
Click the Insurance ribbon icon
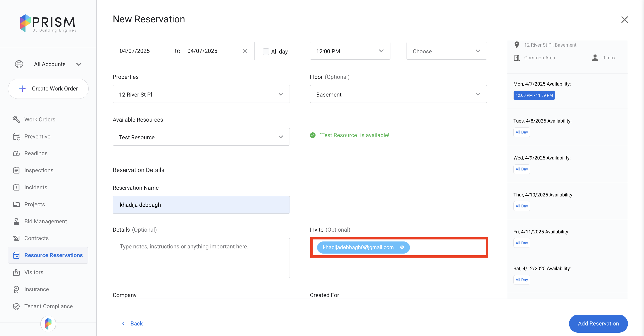point(16,289)
